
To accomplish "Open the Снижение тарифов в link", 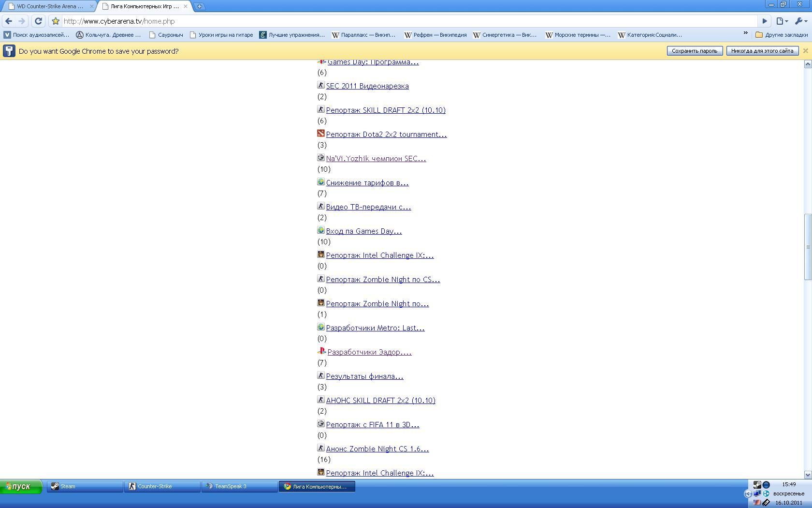I will [x=367, y=183].
